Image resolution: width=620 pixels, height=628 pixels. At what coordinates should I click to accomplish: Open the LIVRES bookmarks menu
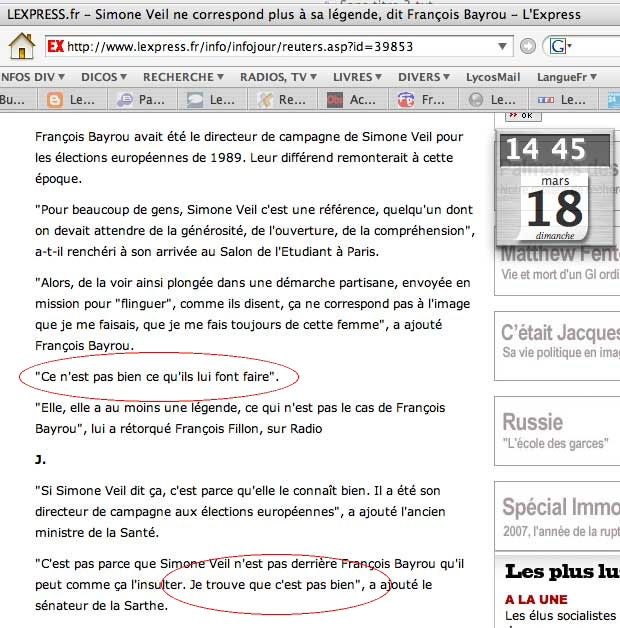tap(357, 77)
